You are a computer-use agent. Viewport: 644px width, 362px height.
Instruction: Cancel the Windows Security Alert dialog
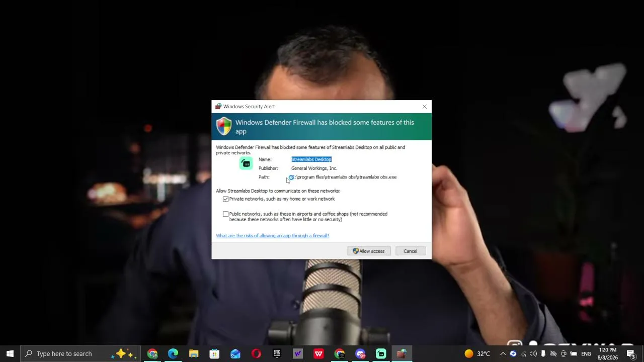410,251
